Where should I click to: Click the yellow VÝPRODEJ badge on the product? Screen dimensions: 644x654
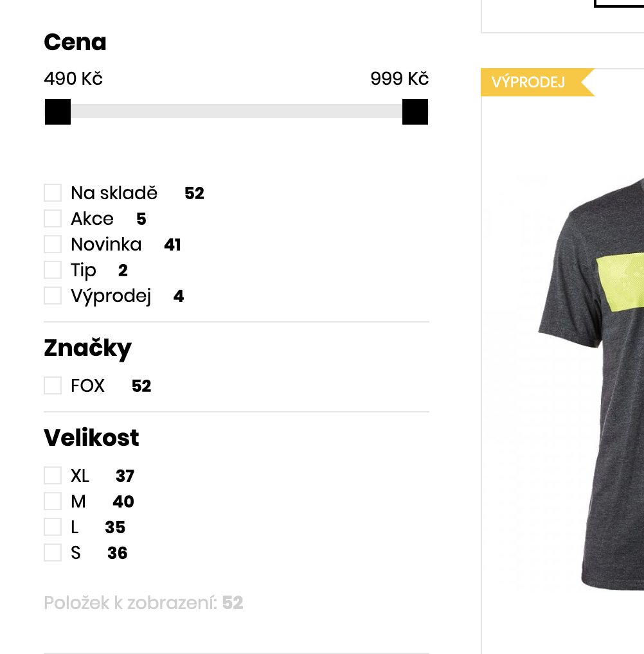528,82
